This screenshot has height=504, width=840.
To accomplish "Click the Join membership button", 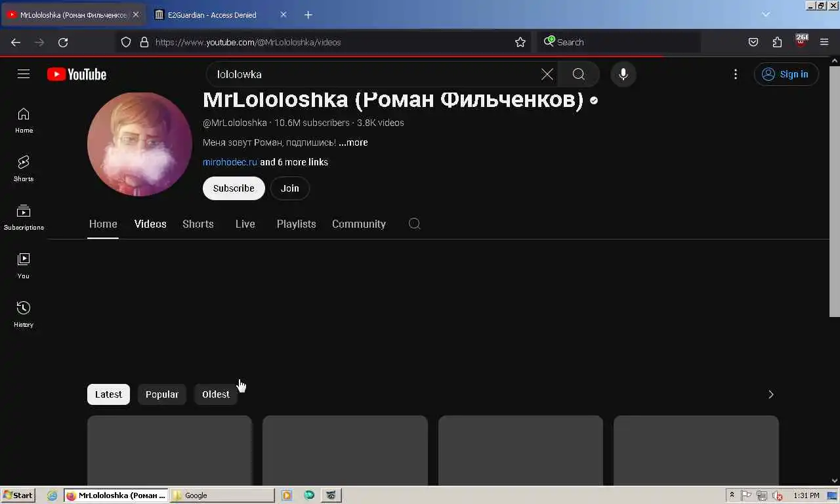I will (x=290, y=188).
